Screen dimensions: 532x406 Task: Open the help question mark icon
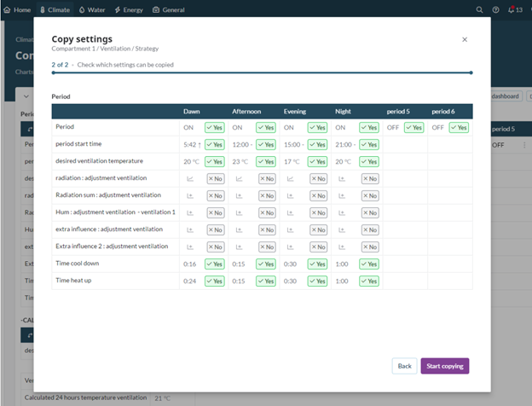[x=495, y=9]
